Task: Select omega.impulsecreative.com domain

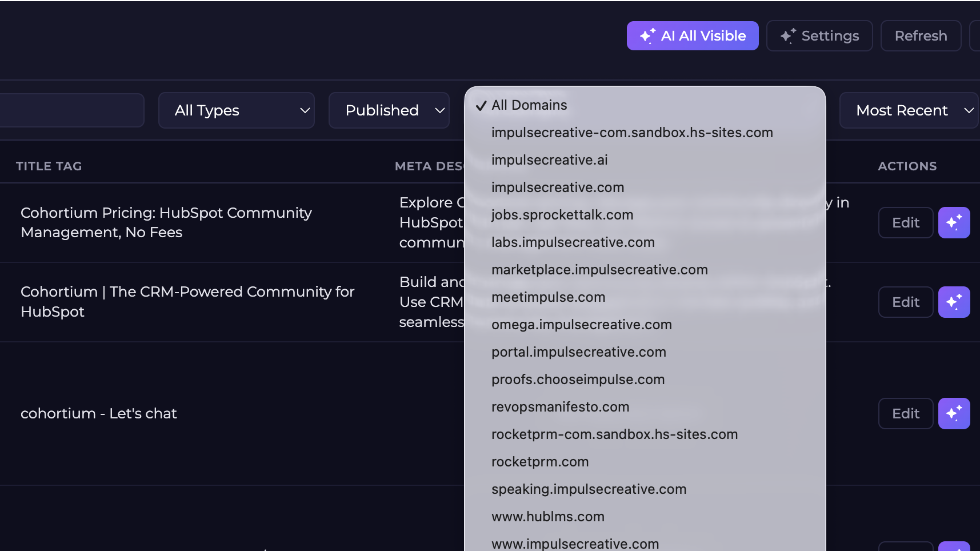Action: [x=645, y=325]
